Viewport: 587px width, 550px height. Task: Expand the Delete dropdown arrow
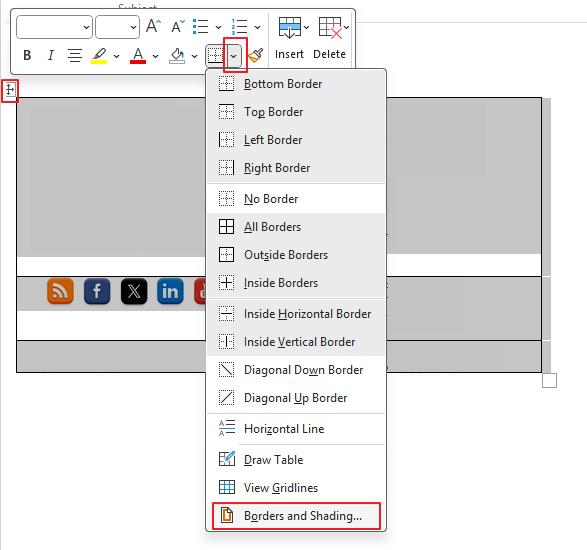(346, 27)
